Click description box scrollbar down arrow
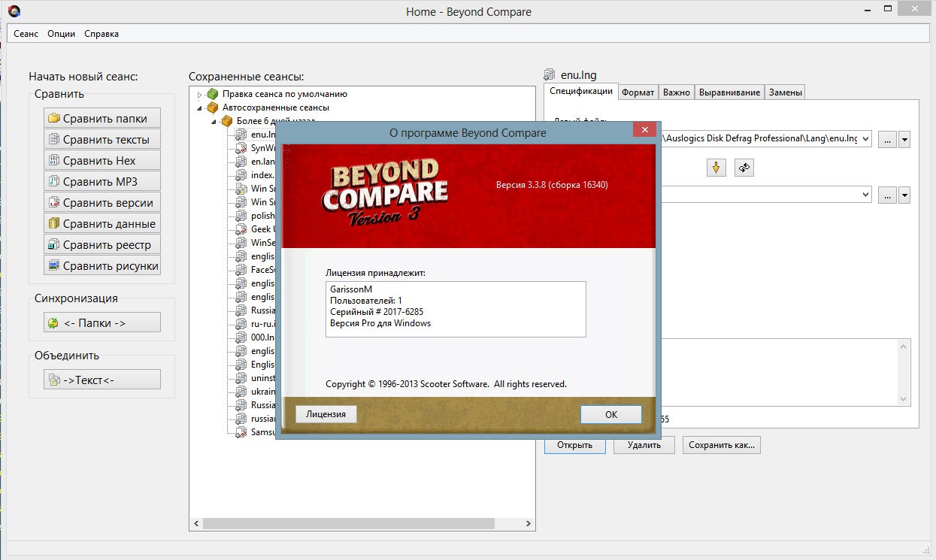Screen dimensions: 936x560 [904, 398]
